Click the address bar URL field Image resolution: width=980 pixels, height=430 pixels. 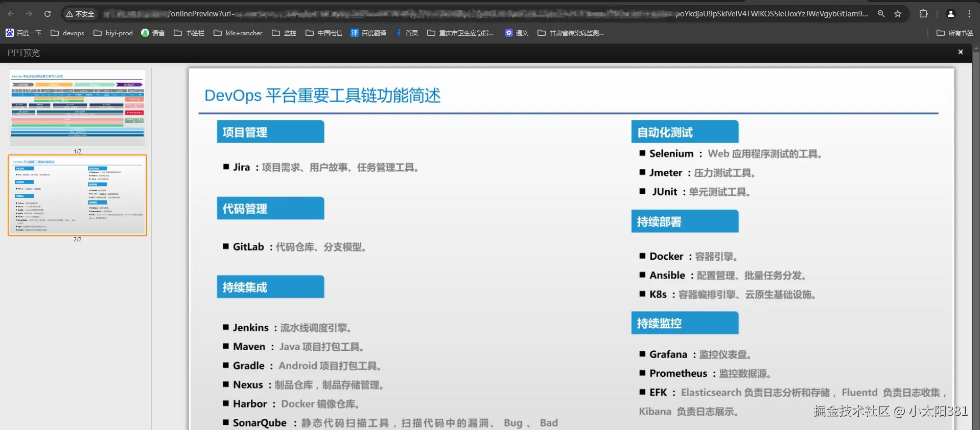pyautogui.click(x=485, y=14)
